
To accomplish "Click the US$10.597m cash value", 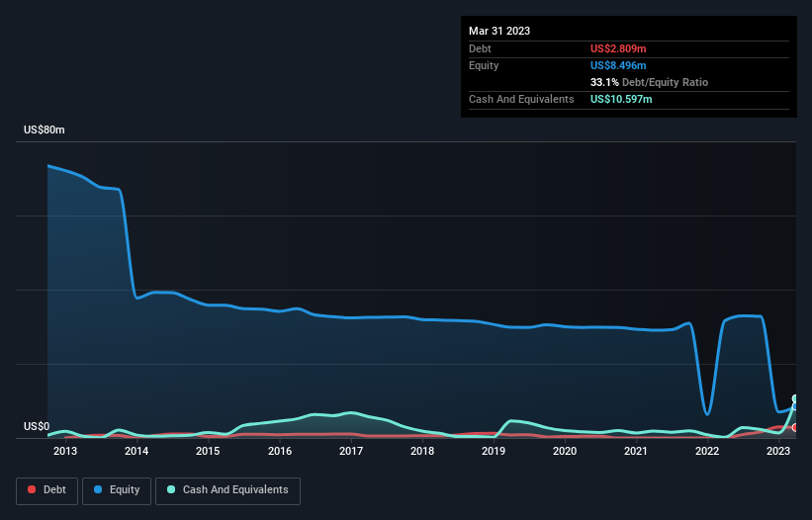I will pos(621,99).
